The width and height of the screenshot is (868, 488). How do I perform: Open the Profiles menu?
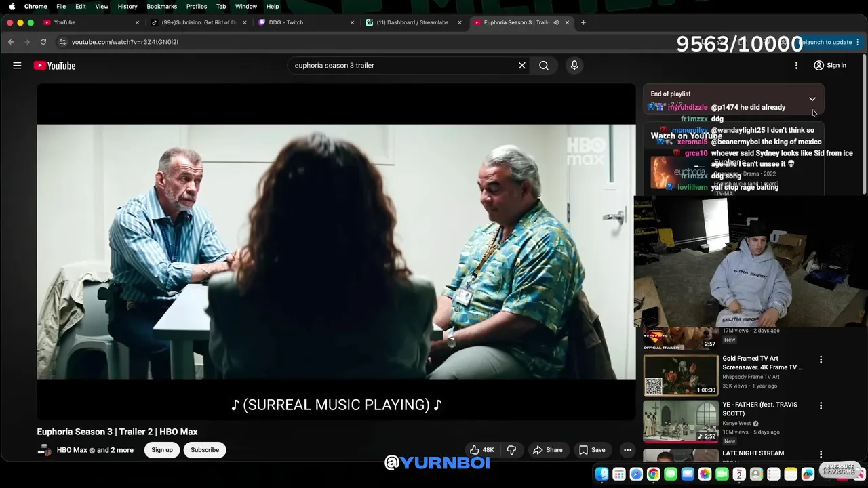click(197, 7)
